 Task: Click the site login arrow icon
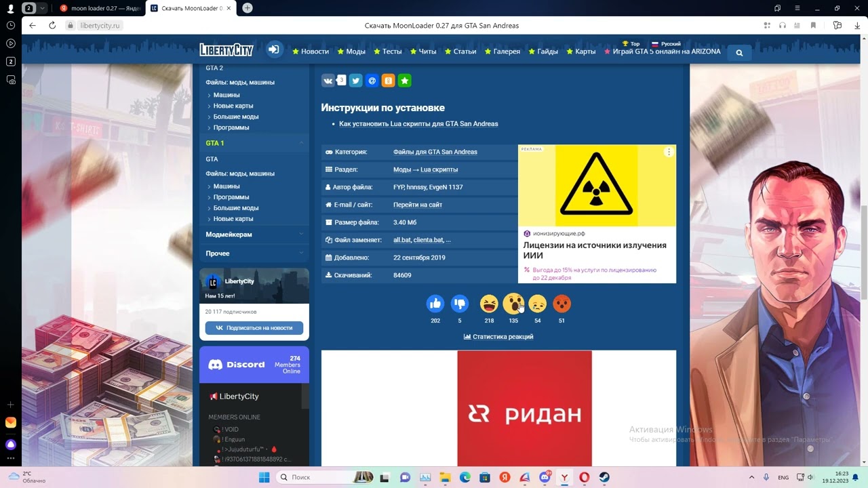(x=274, y=49)
